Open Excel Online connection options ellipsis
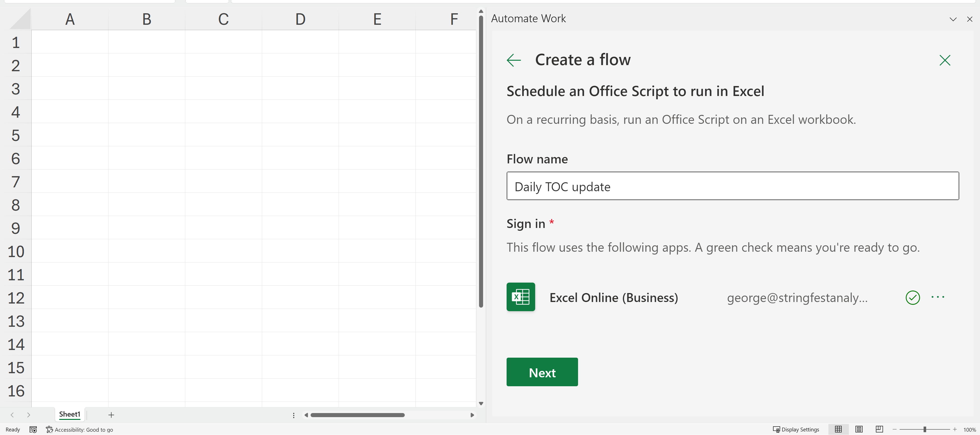This screenshot has height=435, width=980. (x=937, y=297)
